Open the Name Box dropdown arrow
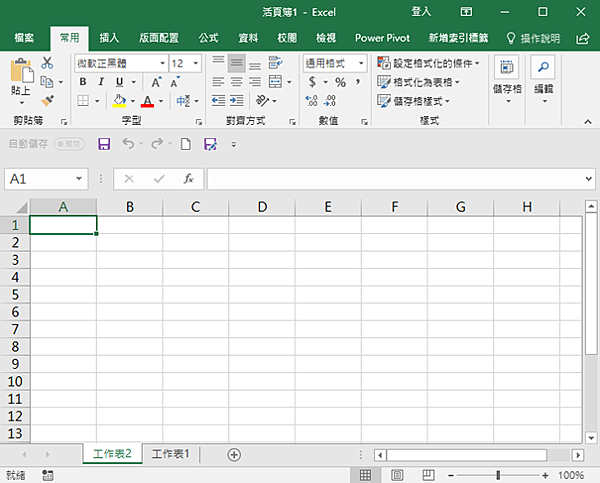 79,179
